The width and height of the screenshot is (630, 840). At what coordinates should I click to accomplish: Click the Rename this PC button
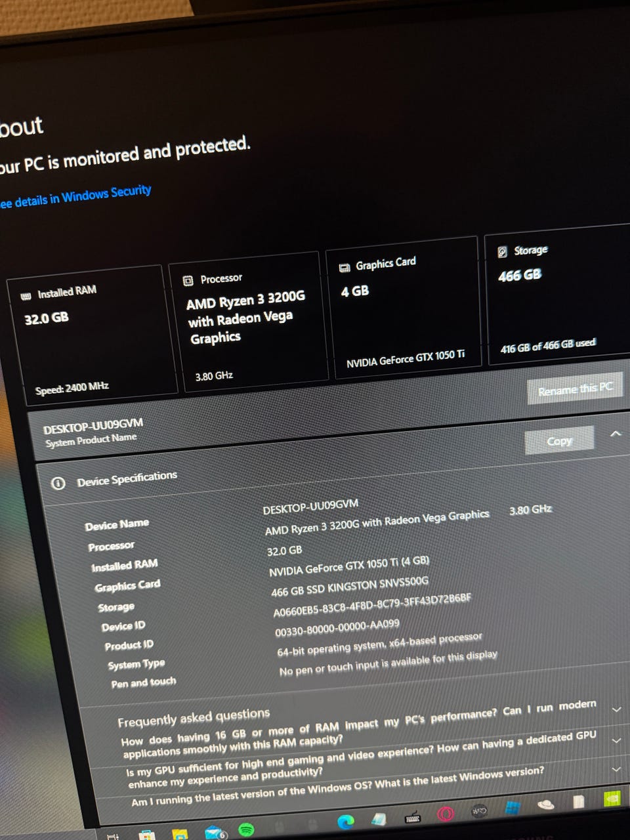point(575,389)
